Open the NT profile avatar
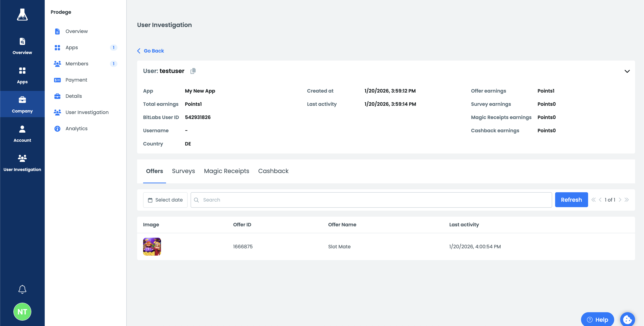644x326 pixels. coord(22,311)
